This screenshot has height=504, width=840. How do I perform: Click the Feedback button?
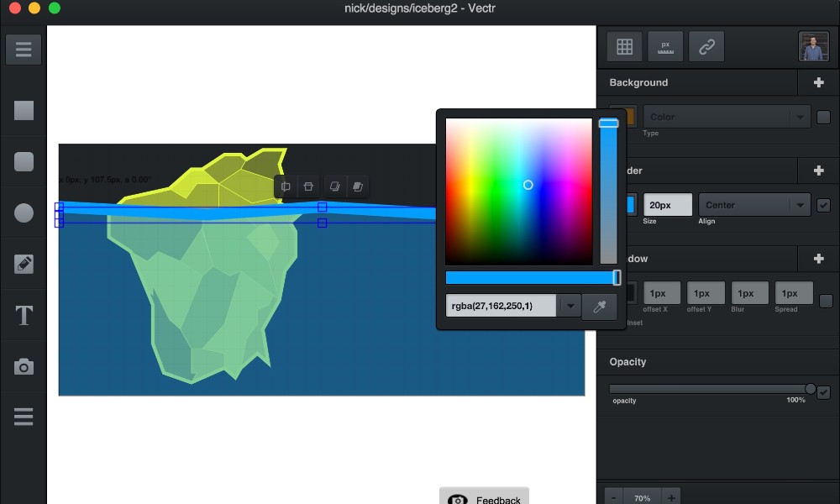coord(485,498)
